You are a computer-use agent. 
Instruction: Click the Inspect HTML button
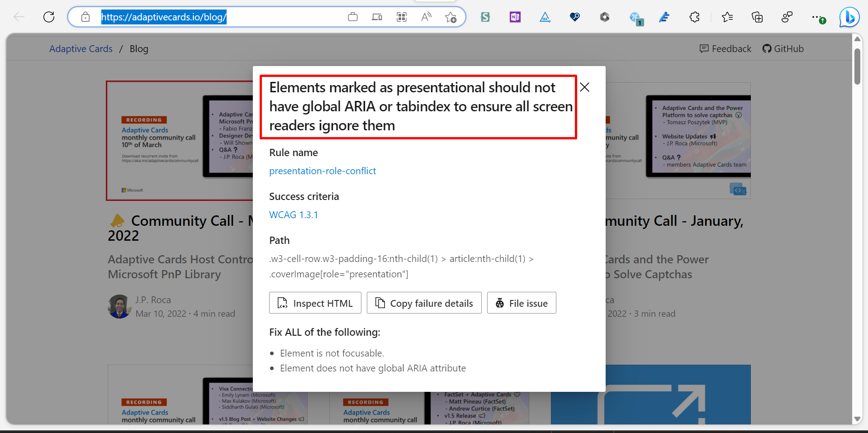pos(315,303)
